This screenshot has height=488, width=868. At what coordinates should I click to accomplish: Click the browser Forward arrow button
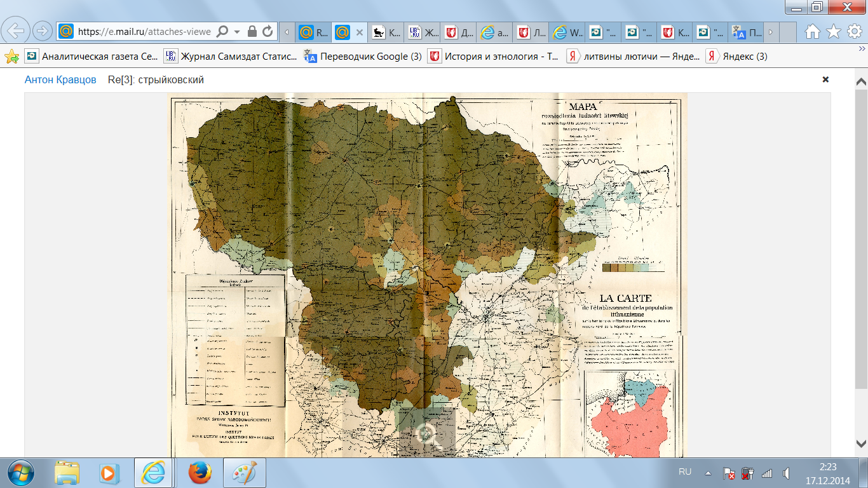[x=42, y=30]
